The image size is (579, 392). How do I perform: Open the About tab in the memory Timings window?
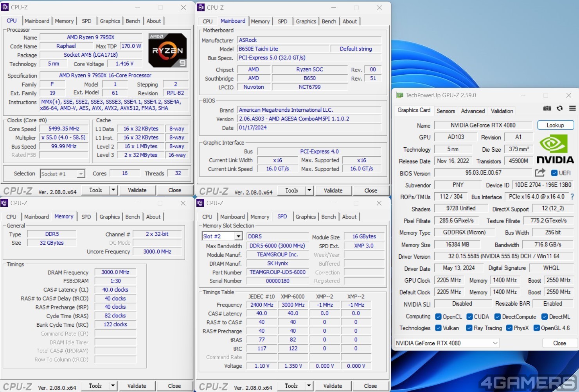coord(153,217)
